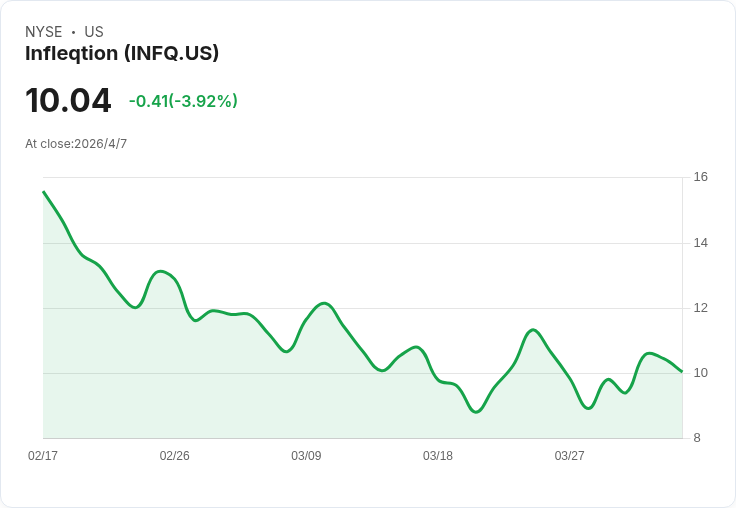Select the 03/09 date on x-axis
Screen dimensions: 736x508
(x=306, y=456)
